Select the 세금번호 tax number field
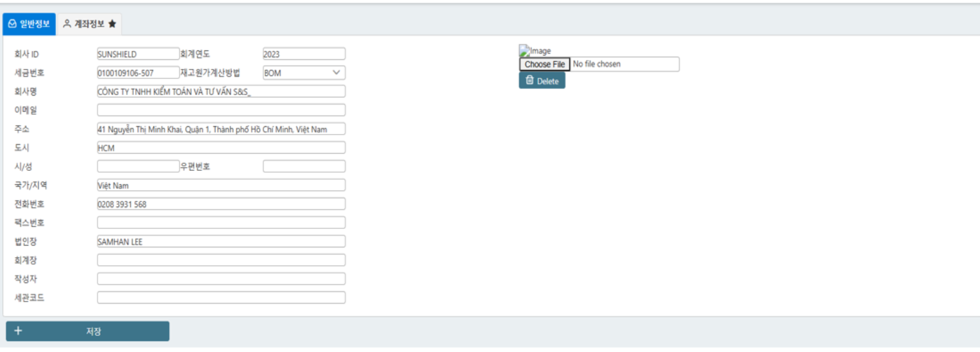Viewport: 980px width, 352px height. coord(138,73)
